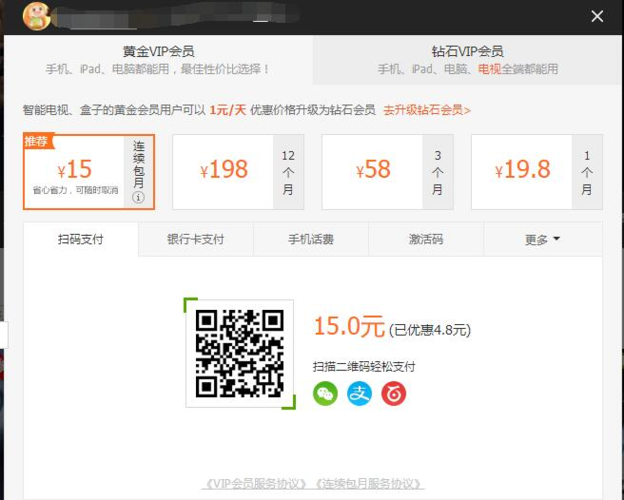Switch to 黄金VIP会员 tab
The width and height of the screenshot is (624, 500).
point(158,60)
